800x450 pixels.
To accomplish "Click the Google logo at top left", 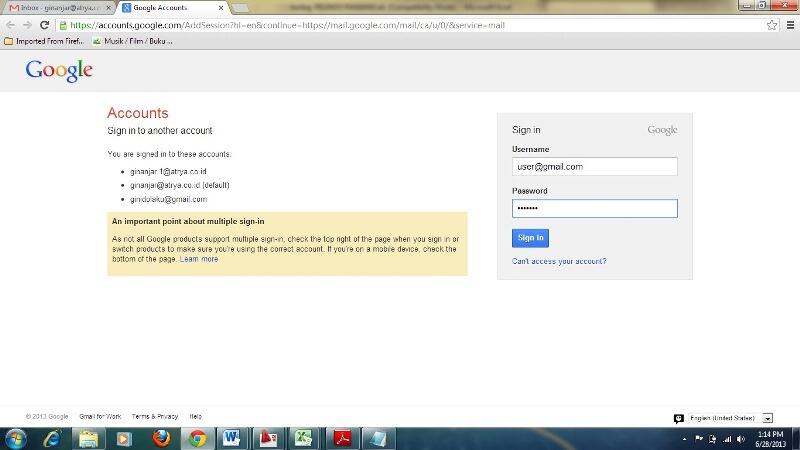I will tap(59, 70).
